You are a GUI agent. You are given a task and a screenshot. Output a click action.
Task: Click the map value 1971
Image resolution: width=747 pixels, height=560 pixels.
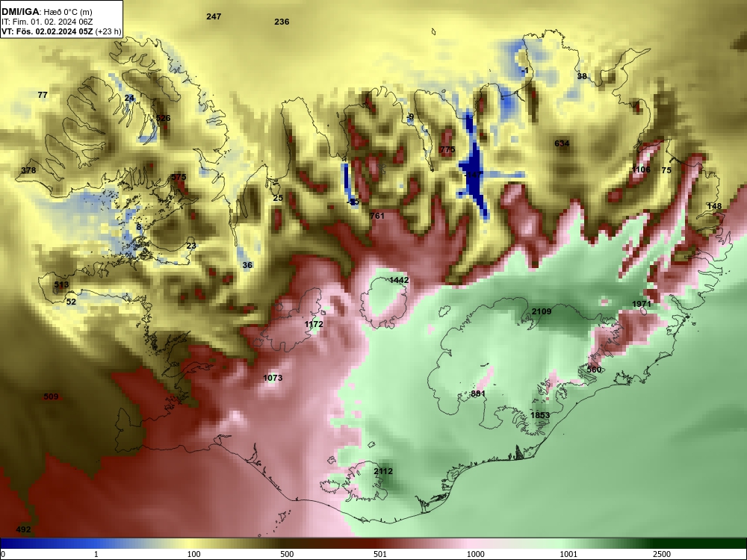click(642, 304)
